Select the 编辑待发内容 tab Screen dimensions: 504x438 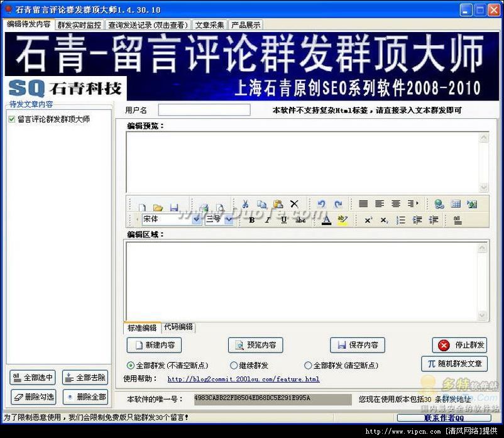29,25
